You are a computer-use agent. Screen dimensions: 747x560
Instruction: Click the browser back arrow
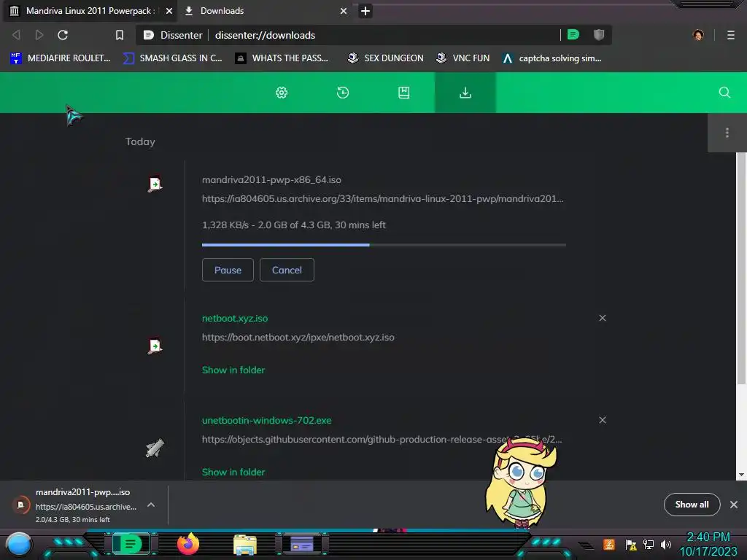[x=16, y=35]
